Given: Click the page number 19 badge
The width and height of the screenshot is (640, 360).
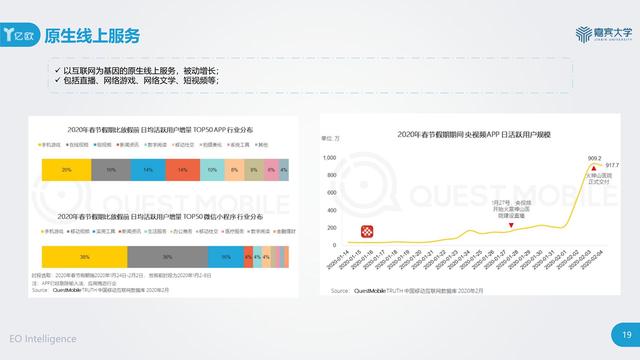Looking at the screenshot, I should (x=626, y=335).
